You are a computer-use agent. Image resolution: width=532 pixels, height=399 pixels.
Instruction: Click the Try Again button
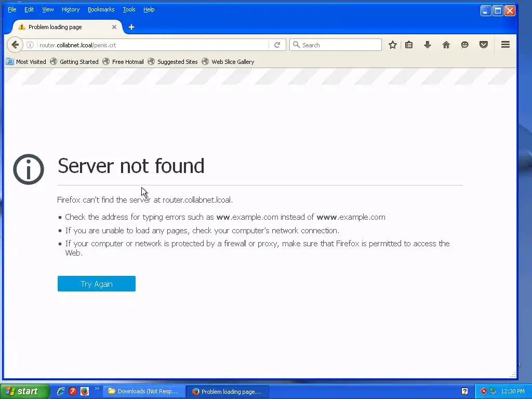pyautogui.click(x=96, y=284)
